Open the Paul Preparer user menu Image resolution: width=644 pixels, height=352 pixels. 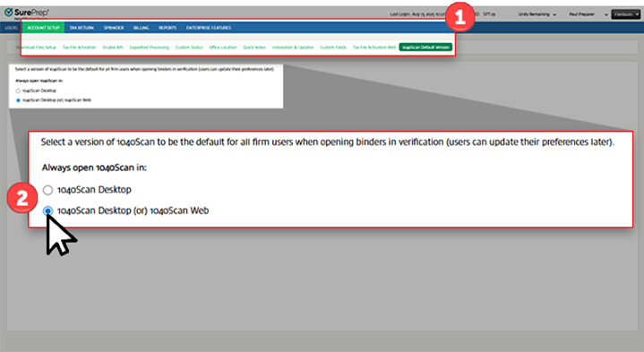[588, 14]
